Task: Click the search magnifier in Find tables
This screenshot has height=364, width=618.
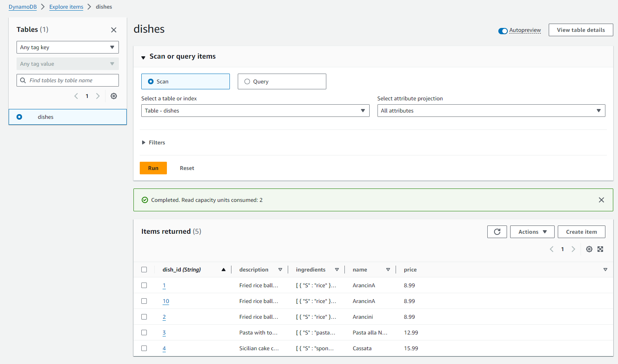Action: (x=23, y=80)
